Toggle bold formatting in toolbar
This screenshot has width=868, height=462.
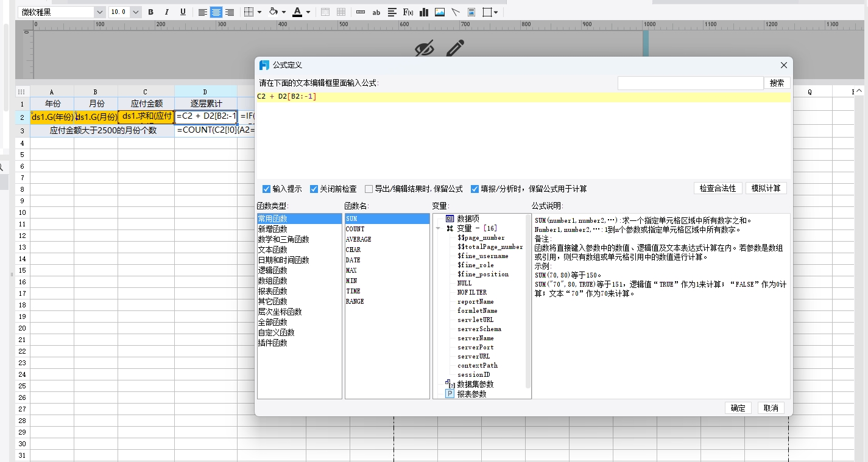pos(150,12)
